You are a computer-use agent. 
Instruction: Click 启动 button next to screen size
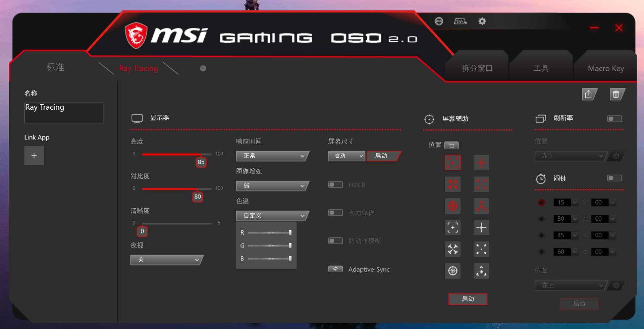coord(383,156)
